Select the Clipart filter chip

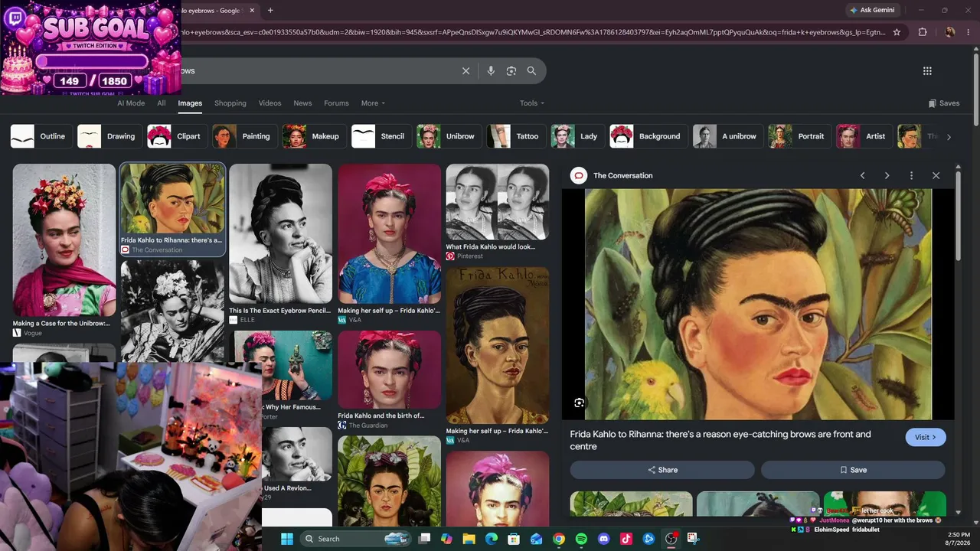(x=177, y=136)
